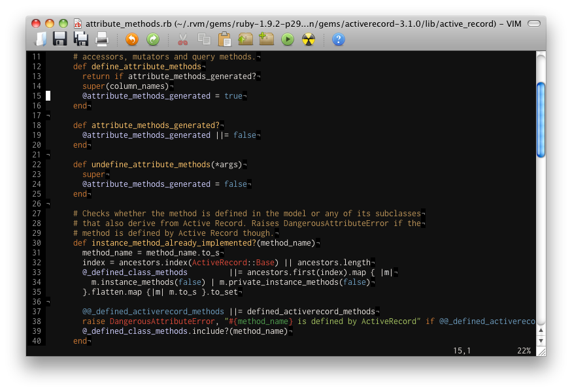Click 'method_name.to_s' on line 31
Viewport: 572px width, 392px height.
click(x=183, y=253)
